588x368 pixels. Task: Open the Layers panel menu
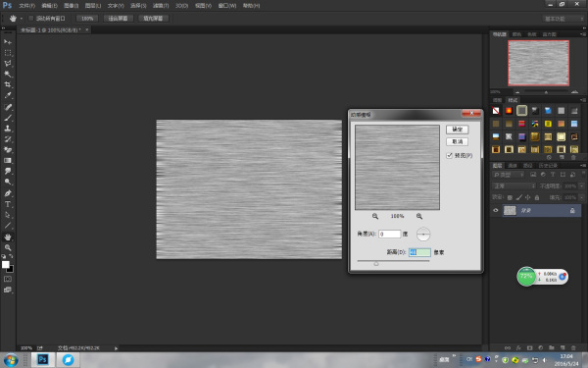point(583,165)
